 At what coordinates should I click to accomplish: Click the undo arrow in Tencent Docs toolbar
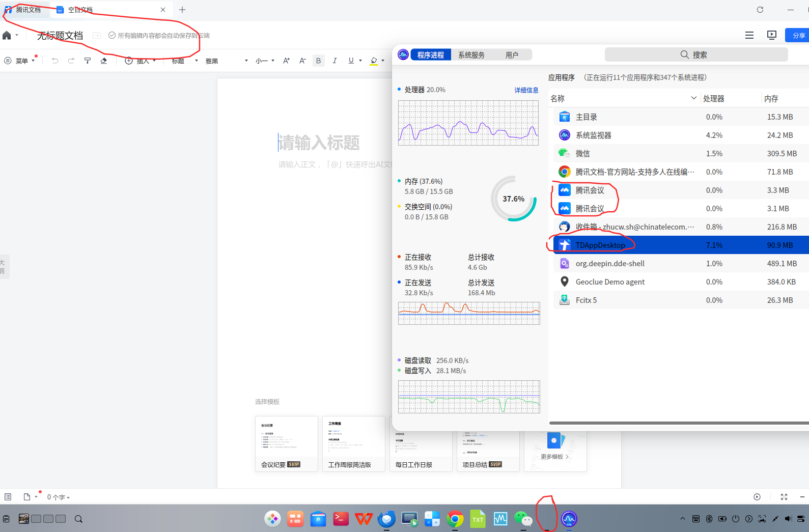click(x=55, y=61)
